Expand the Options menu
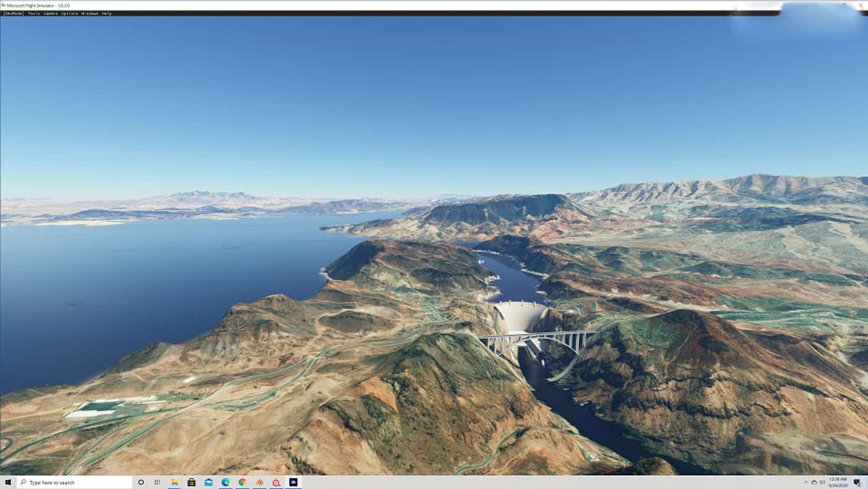 point(69,13)
